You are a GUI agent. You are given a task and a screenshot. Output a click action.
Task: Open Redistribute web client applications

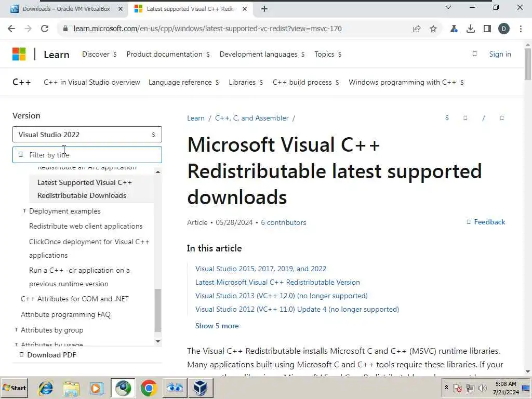pyautogui.click(x=86, y=227)
